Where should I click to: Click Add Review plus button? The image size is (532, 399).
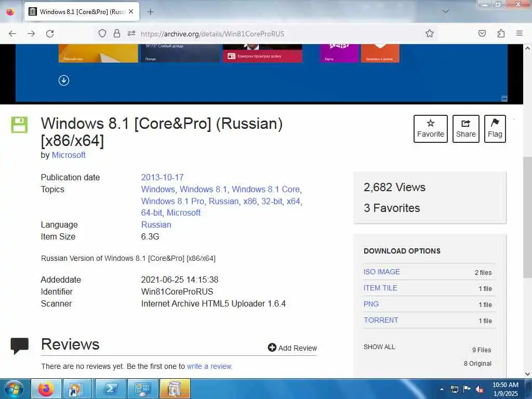click(x=292, y=348)
